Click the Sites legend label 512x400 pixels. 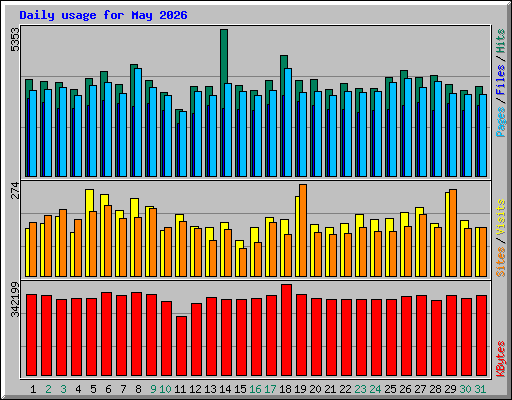[501, 262]
